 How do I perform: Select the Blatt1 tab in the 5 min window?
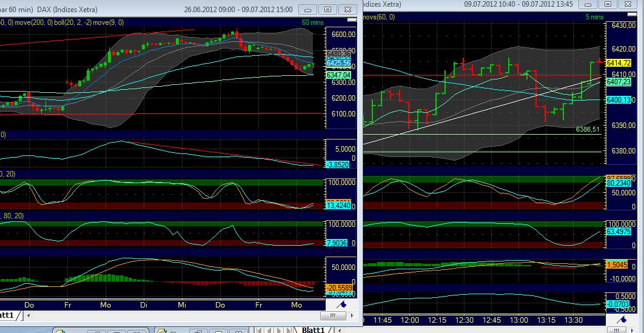[x=314, y=330]
